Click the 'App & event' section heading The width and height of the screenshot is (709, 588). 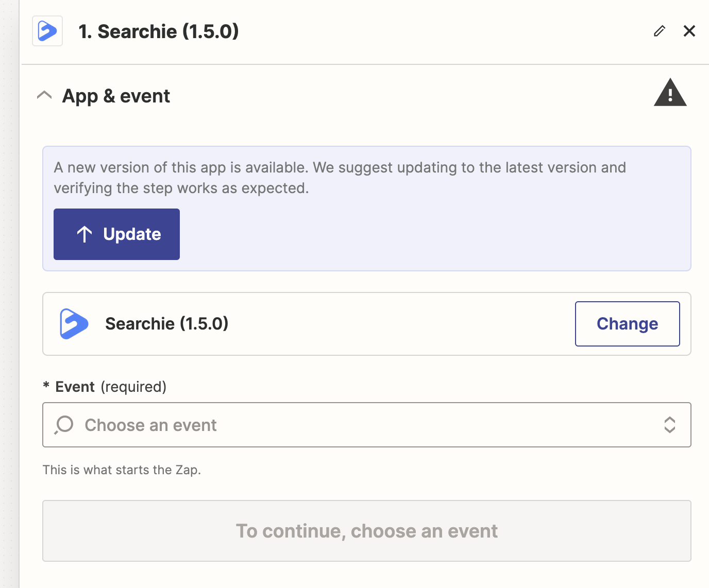(x=116, y=96)
